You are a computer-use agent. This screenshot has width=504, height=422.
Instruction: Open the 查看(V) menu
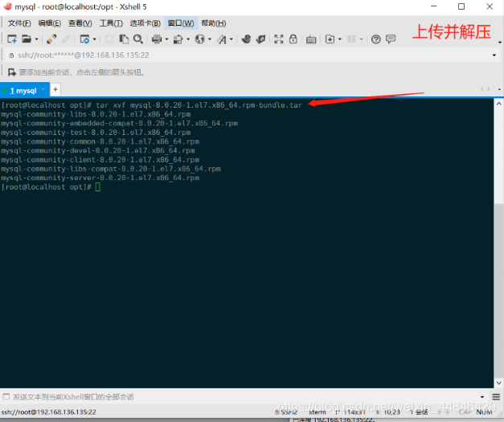(80, 23)
